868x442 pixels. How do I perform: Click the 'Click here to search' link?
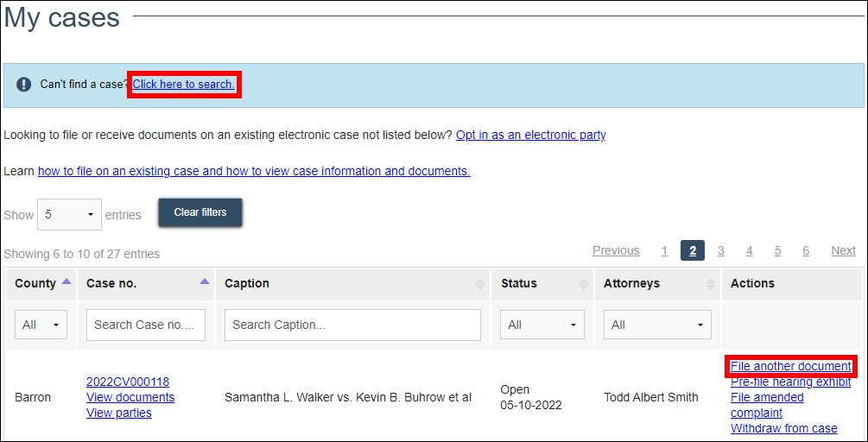pyautogui.click(x=183, y=85)
